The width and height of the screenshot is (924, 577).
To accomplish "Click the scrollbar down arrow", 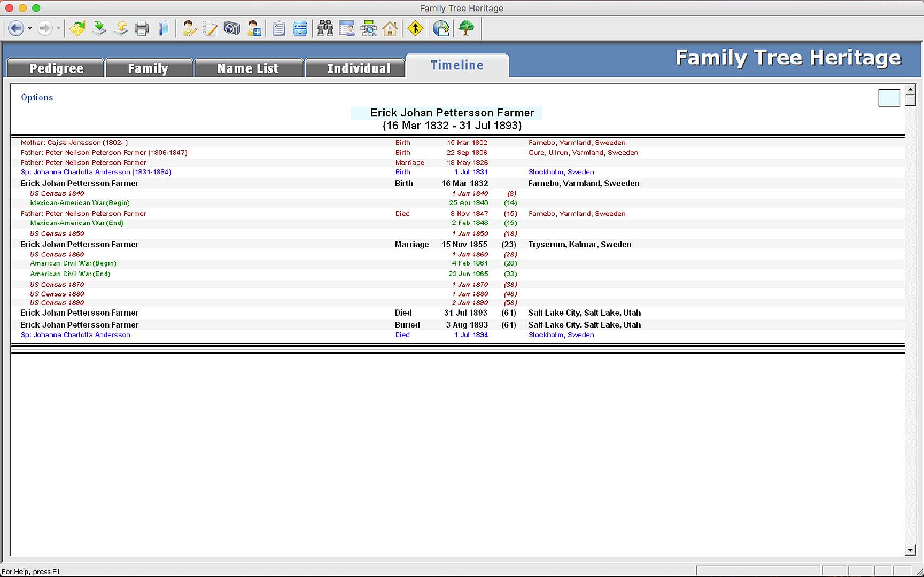I will 910,550.
